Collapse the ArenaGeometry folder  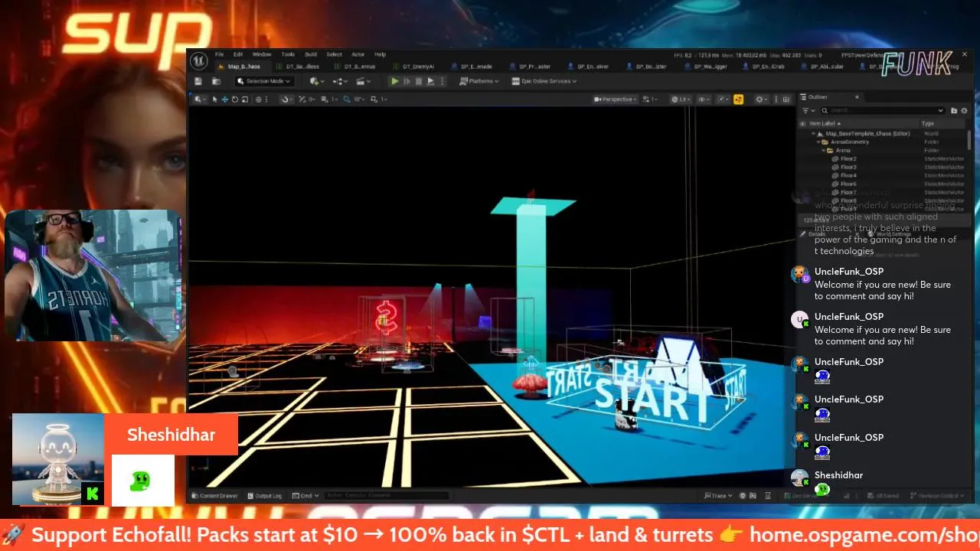point(818,142)
